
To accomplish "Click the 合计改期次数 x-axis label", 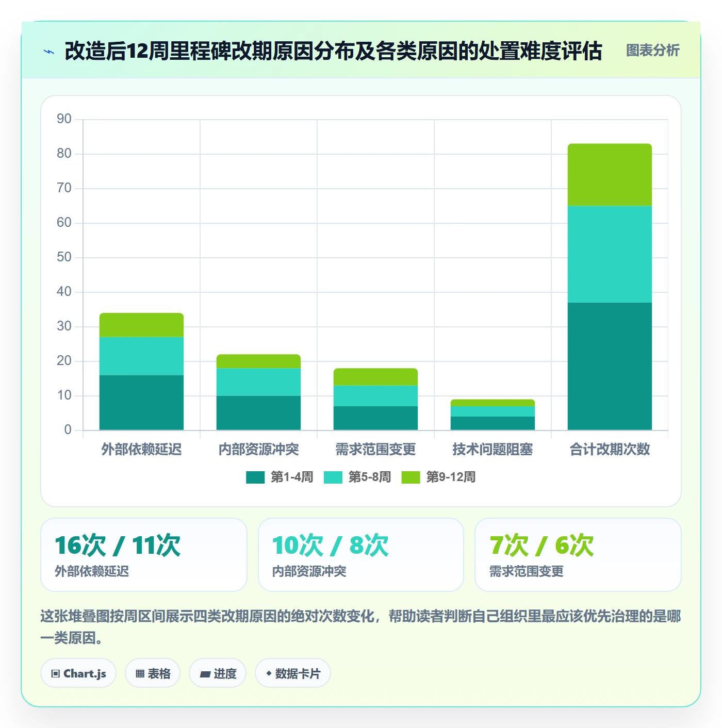I will coord(610,450).
